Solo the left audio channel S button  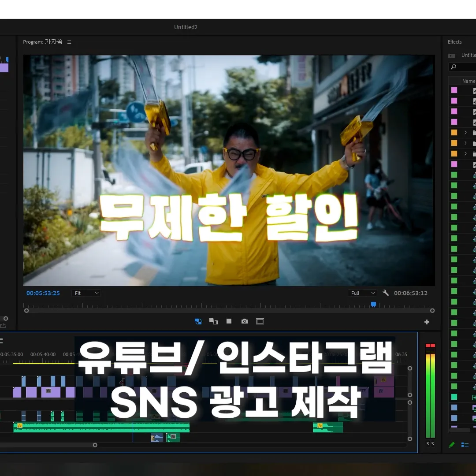click(428, 443)
